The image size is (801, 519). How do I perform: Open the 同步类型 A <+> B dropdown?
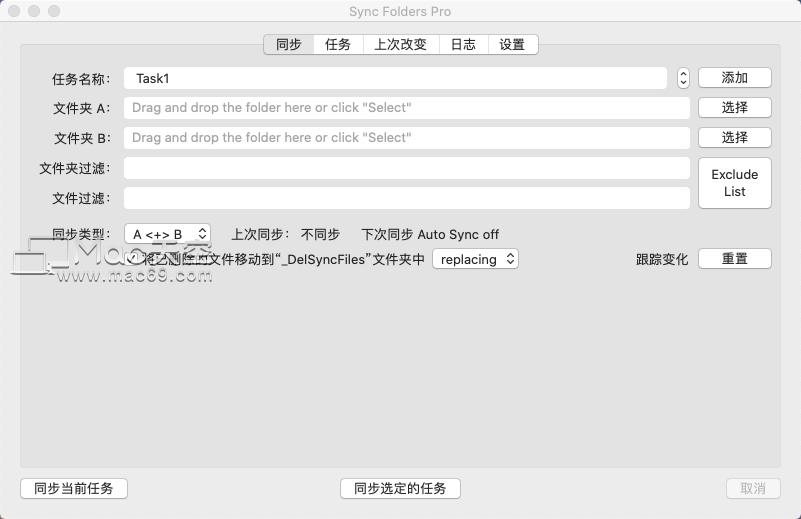pos(168,234)
